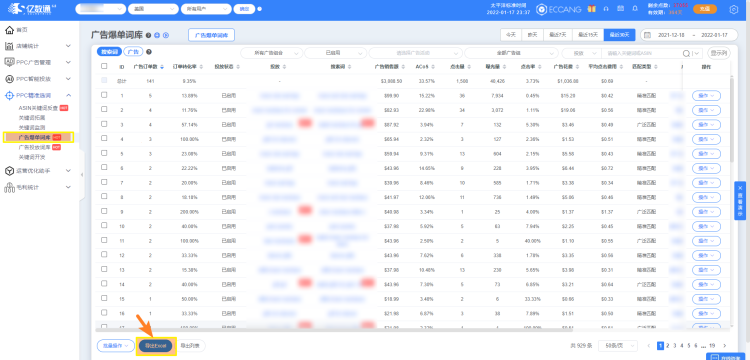Check the checkbox for row ID 2
750x360 pixels.
[104, 109]
